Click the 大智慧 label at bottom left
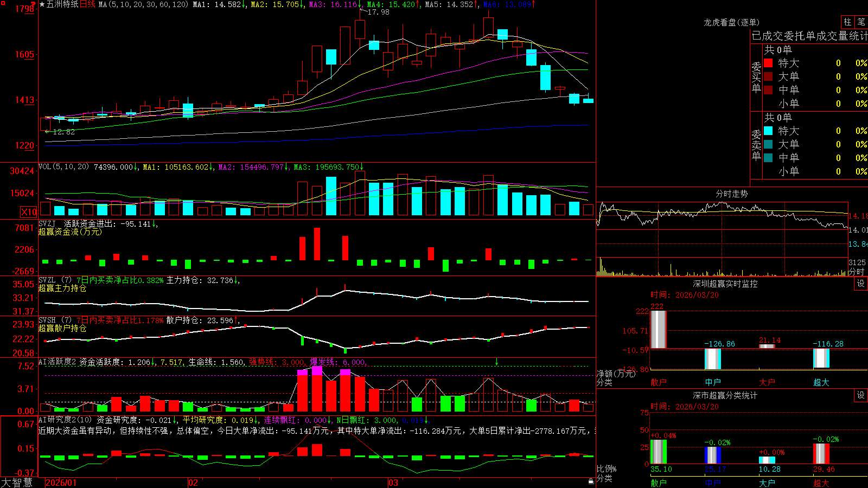Image resolution: width=868 pixels, height=488 pixels. pyautogui.click(x=17, y=483)
